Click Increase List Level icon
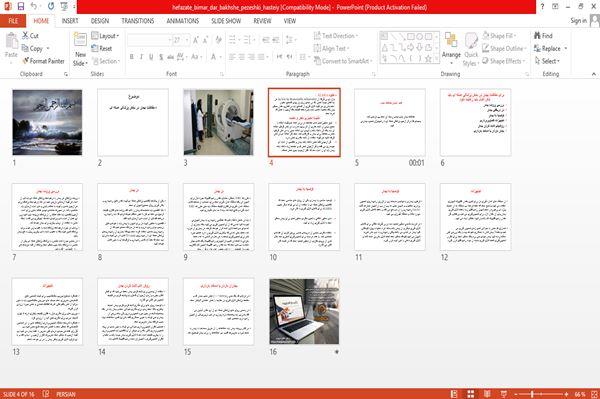This screenshot has width=600, height=399. coord(276,40)
